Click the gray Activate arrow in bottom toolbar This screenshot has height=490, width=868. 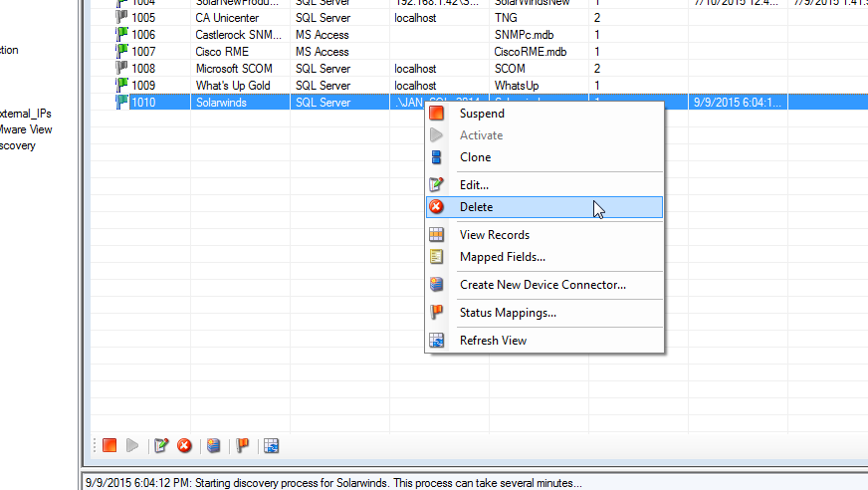point(132,445)
